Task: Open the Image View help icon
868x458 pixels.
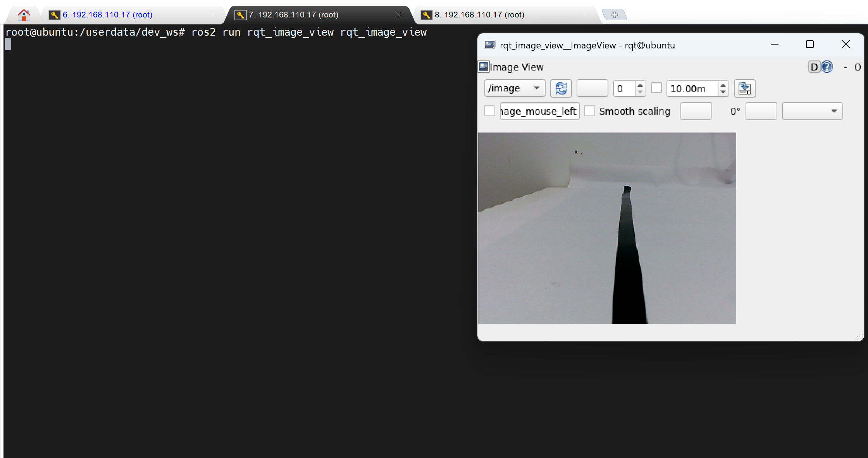Action: tap(827, 67)
